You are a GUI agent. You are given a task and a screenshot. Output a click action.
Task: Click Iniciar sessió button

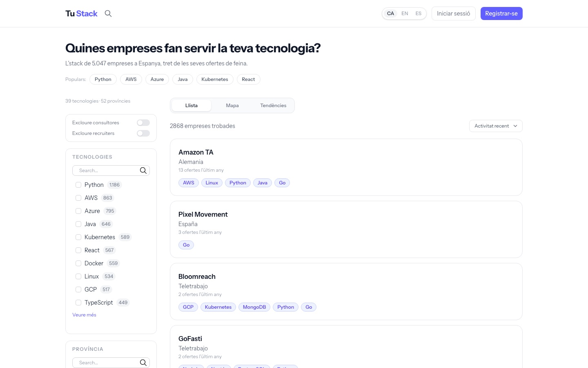454,13
